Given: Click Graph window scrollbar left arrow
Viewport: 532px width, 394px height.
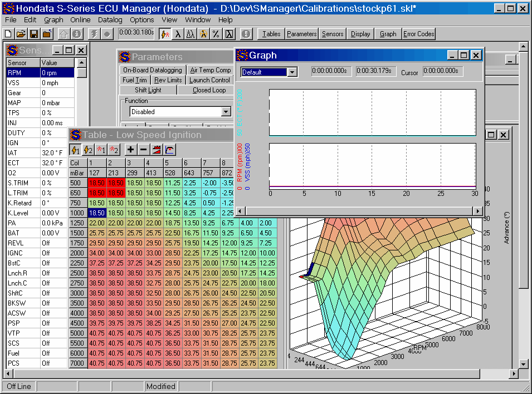Looking at the screenshot, I should tap(240, 211).
